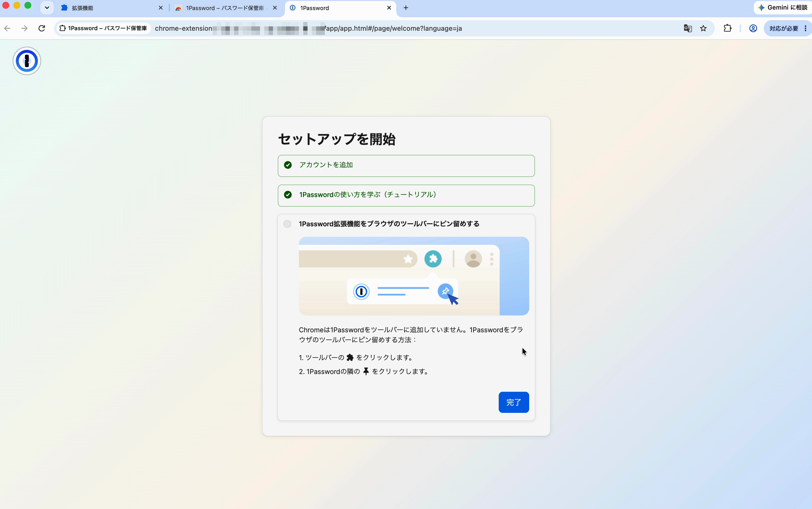Screen dimensions: 812x509
Task: Open the tab search dropdown chevron
Action: (47, 8)
